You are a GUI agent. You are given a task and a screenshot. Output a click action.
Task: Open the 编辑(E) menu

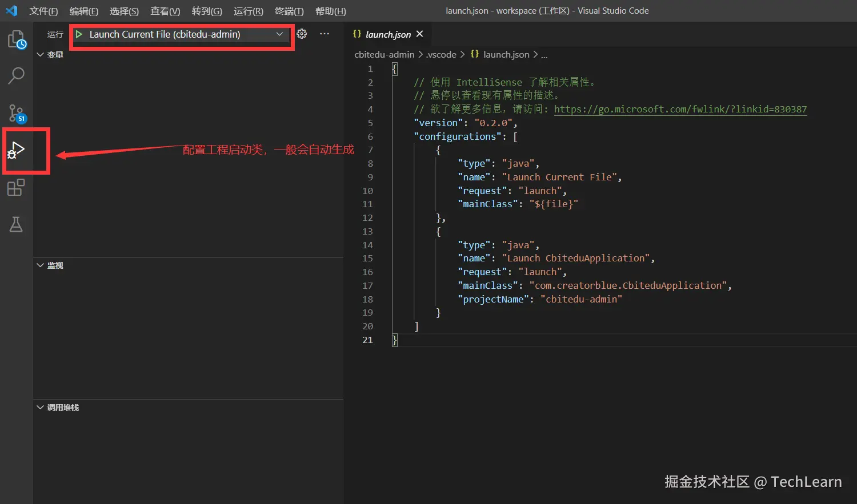[84, 11]
